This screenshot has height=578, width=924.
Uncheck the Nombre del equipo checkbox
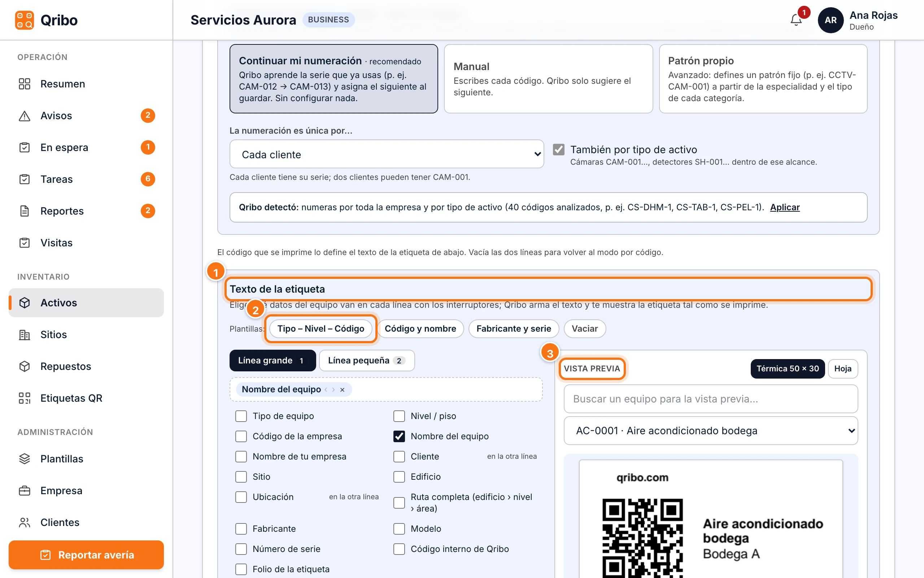click(399, 436)
